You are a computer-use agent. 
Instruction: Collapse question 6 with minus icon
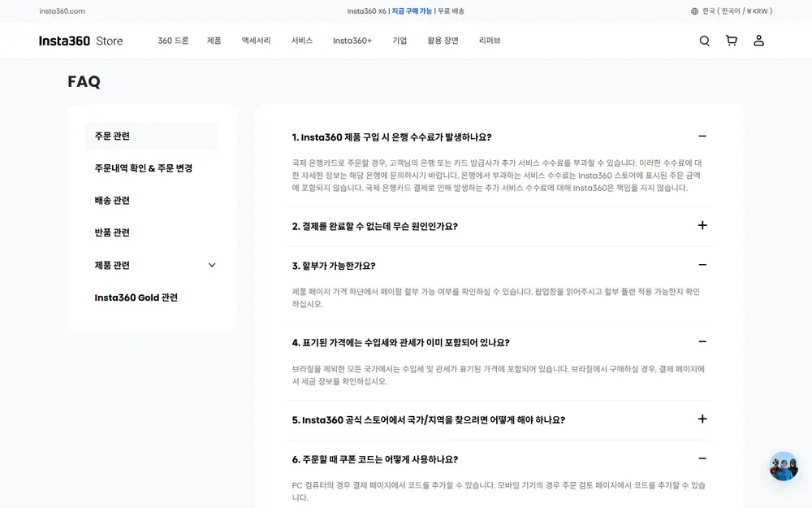click(702, 458)
